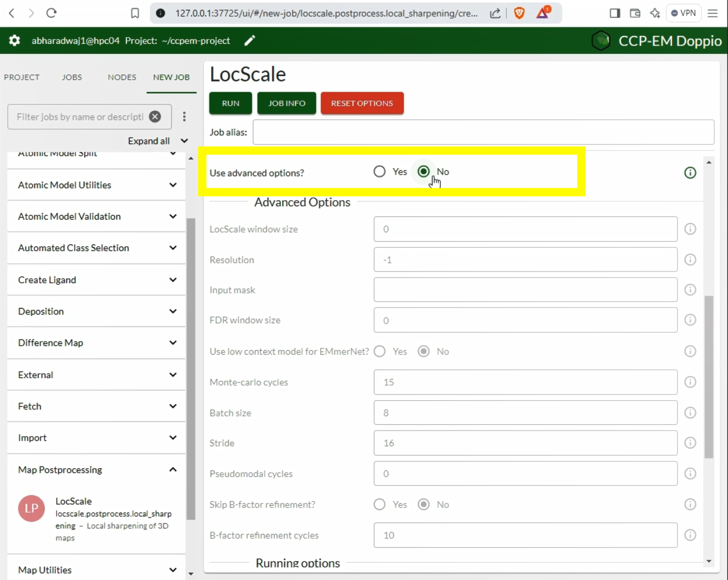
Task: Expand the Deposition category
Action: (96, 311)
